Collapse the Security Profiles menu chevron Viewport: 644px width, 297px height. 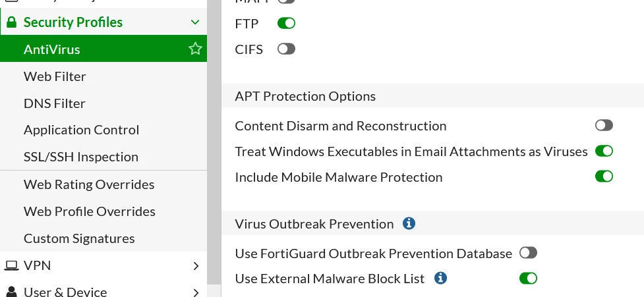(x=196, y=22)
